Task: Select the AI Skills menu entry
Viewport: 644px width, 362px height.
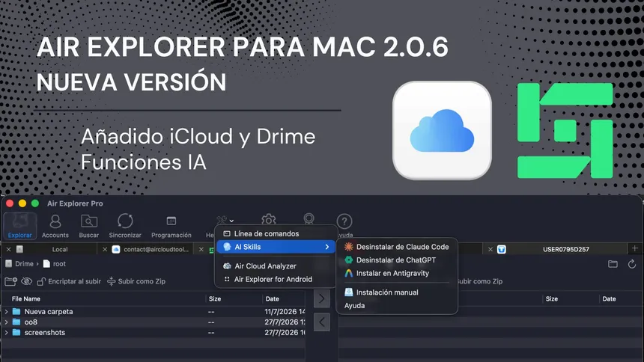Action: click(276, 247)
